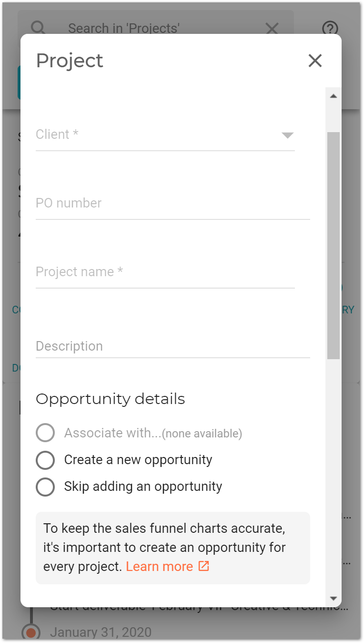Select Create a new opportunity radio button
Viewport: 364px width, 643px height.
click(45, 460)
